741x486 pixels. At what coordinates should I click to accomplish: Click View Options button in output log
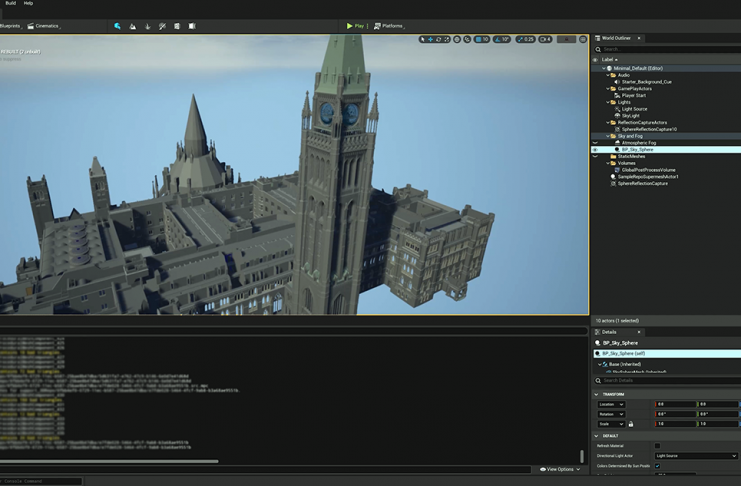[559, 469]
